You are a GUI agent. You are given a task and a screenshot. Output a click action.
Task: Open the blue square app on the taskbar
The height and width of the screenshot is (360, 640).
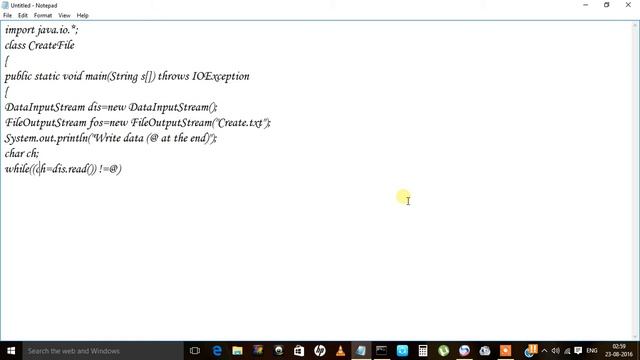pyautogui.click(x=402, y=351)
